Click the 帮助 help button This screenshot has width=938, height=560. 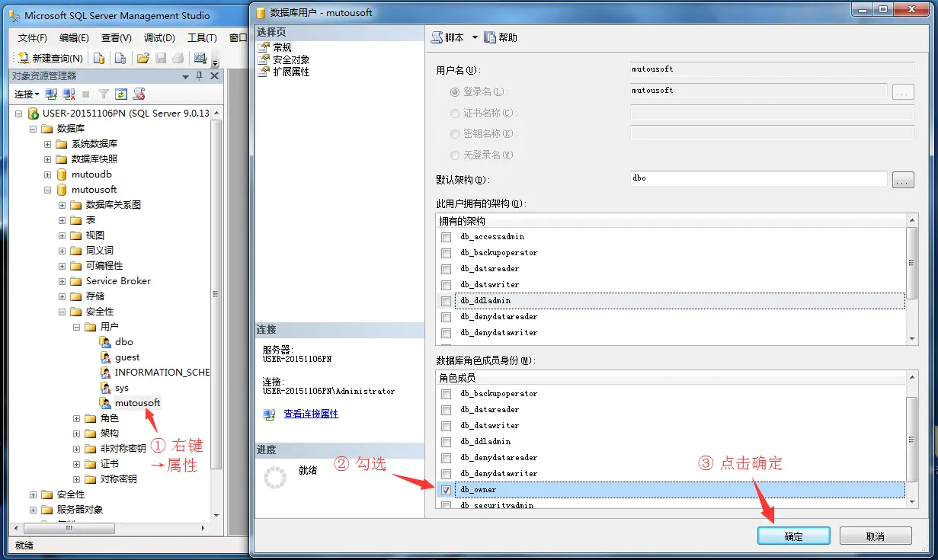[x=501, y=37]
